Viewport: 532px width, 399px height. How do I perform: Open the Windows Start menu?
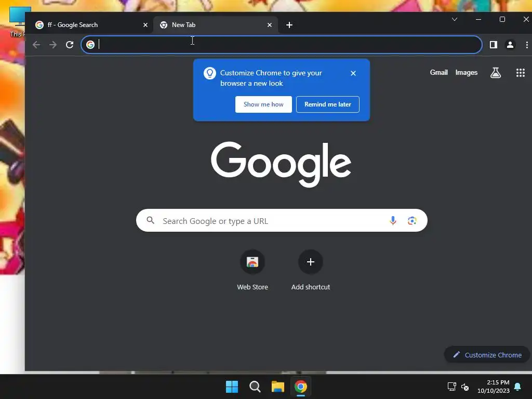tap(232, 387)
